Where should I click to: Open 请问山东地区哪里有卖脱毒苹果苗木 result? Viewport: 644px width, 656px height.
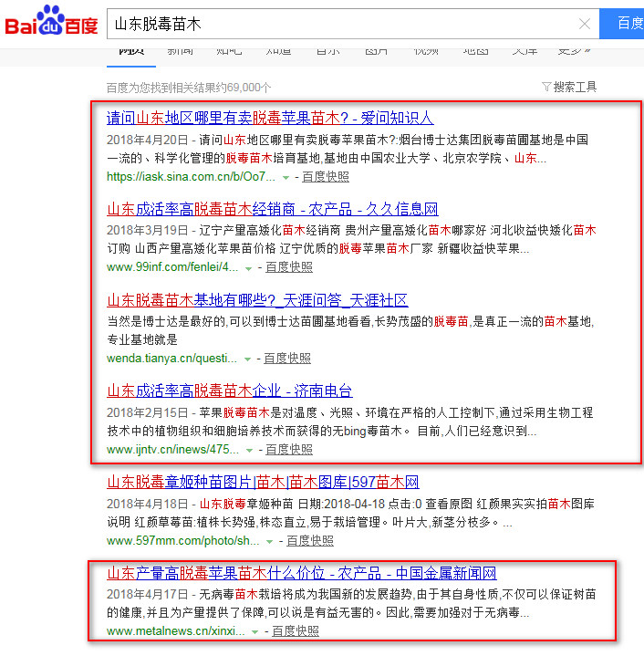(270, 118)
